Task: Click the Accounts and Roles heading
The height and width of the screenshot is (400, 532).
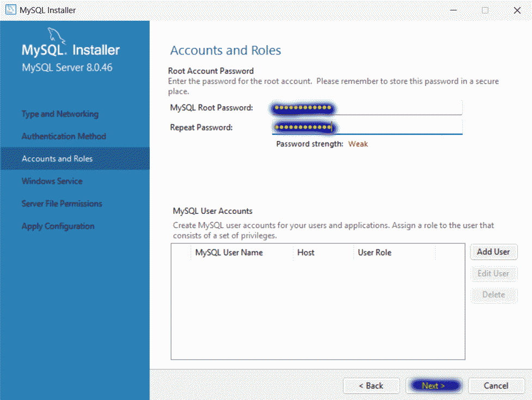Action: (225, 50)
